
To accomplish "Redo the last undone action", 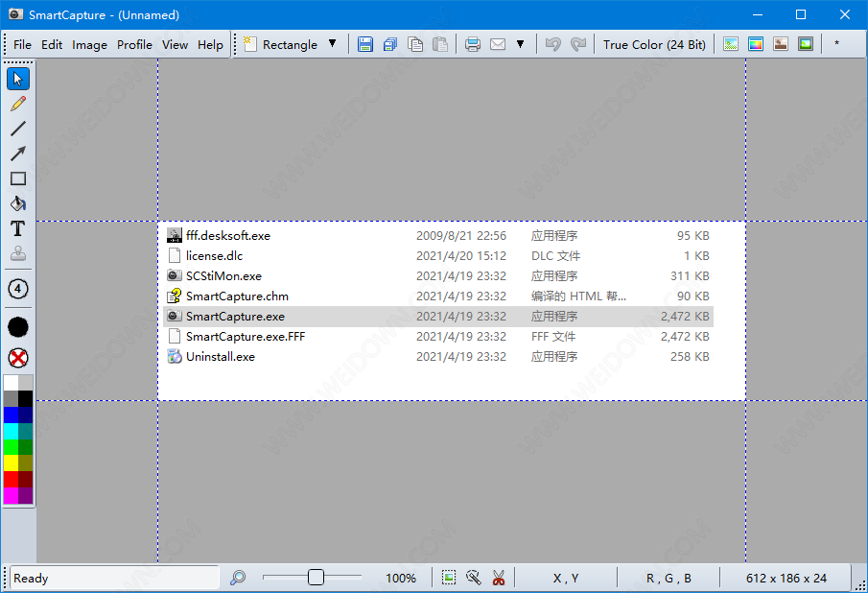I will click(578, 44).
